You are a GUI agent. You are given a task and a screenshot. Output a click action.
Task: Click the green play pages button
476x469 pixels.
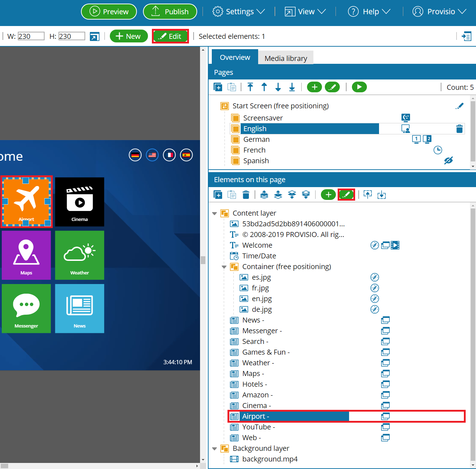359,87
